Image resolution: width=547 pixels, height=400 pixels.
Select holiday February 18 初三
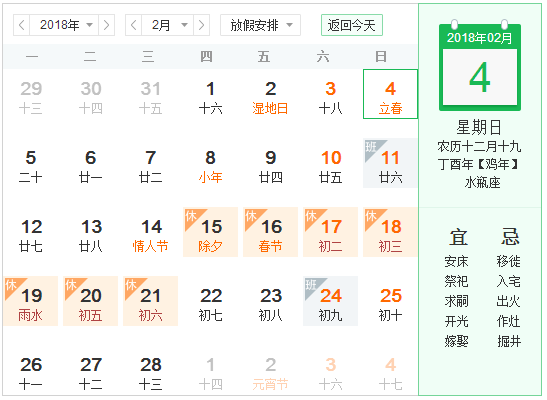pyautogui.click(x=390, y=232)
